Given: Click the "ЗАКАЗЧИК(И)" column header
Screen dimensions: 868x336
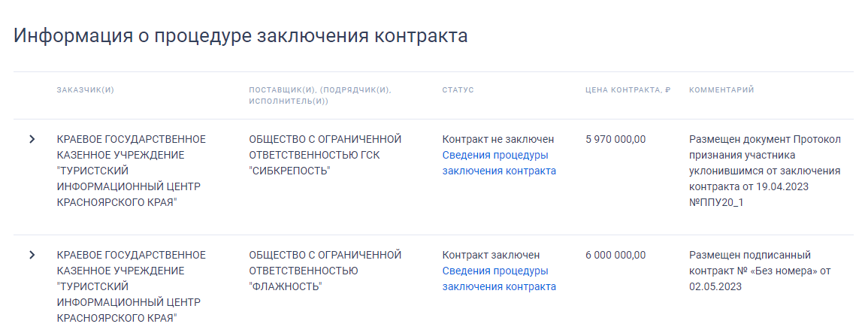Looking at the screenshot, I should (x=85, y=90).
